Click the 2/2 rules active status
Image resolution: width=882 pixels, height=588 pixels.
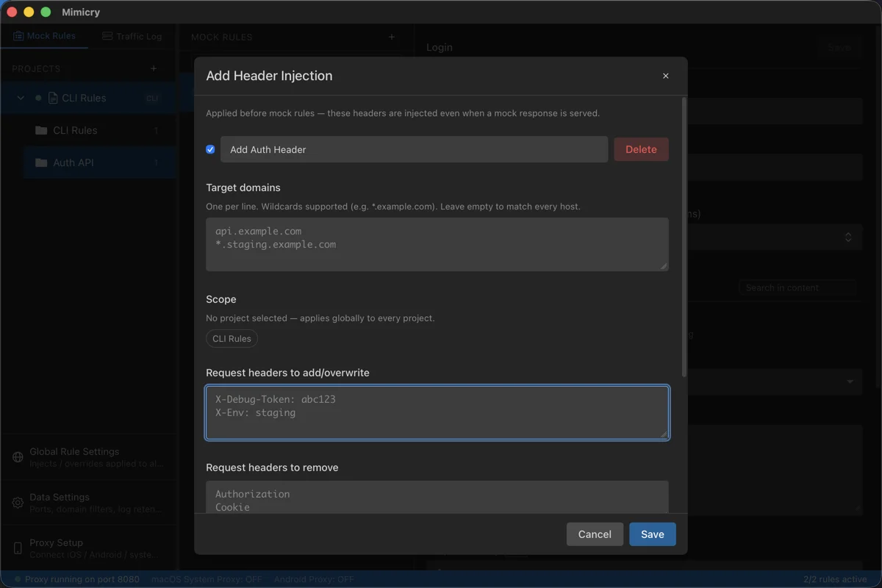[x=835, y=579]
